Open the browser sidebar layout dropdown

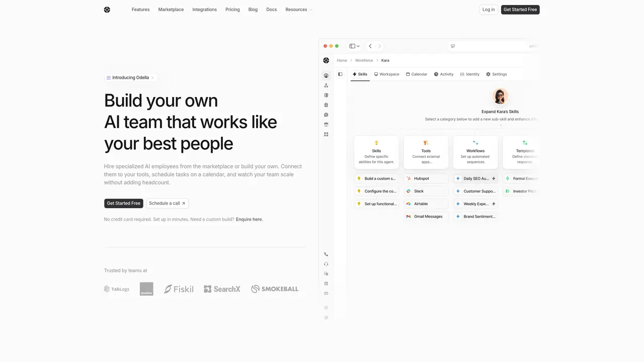355,46
